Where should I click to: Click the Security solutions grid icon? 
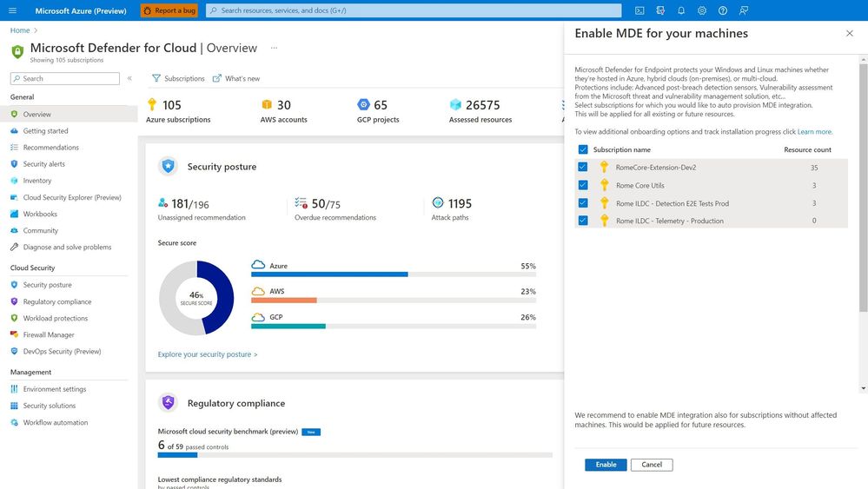[x=15, y=406]
